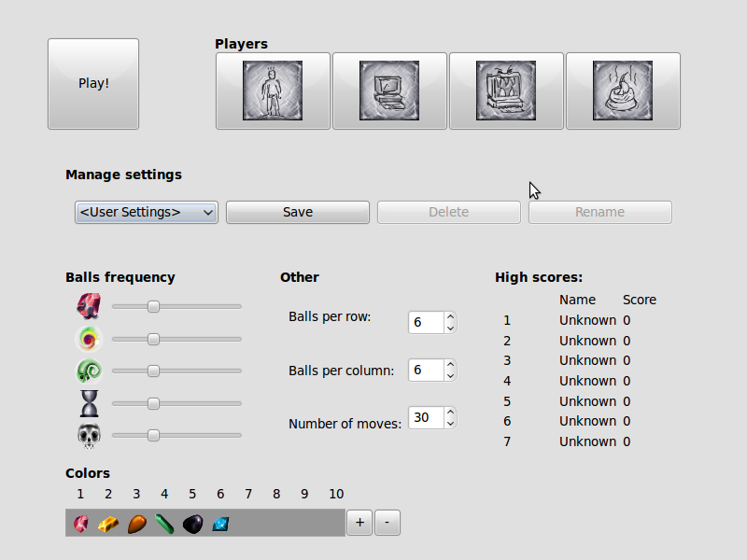Save the current settings

point(298,212)
